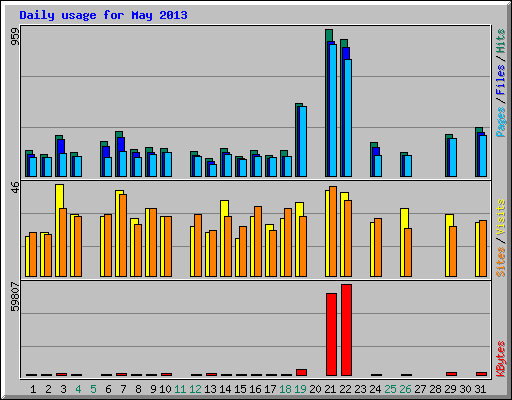The height and width of the screenshot is (400, 512).
Task: Click day label 15 on x-axis
Action: coord(240,389)
